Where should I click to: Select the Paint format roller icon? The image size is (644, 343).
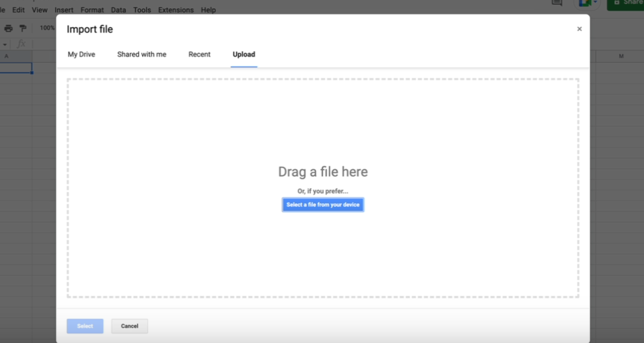[x=23, y=28]
